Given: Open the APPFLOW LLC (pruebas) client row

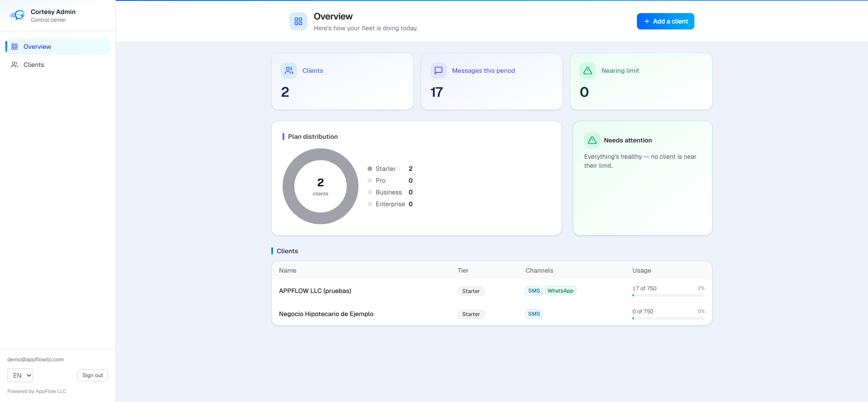Looking at the screenshot, I should click(x=492, y=291).
